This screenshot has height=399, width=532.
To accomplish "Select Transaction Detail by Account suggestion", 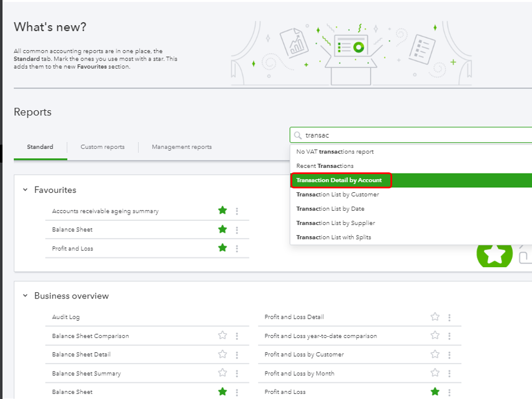I will click(339, 180).
